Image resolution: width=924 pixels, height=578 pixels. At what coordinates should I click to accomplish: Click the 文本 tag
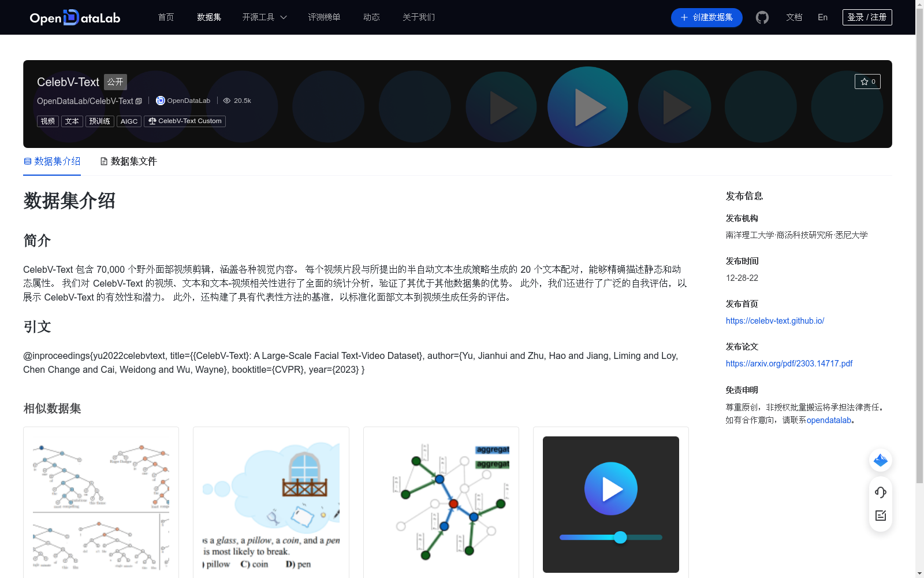(x=72, y=121)
